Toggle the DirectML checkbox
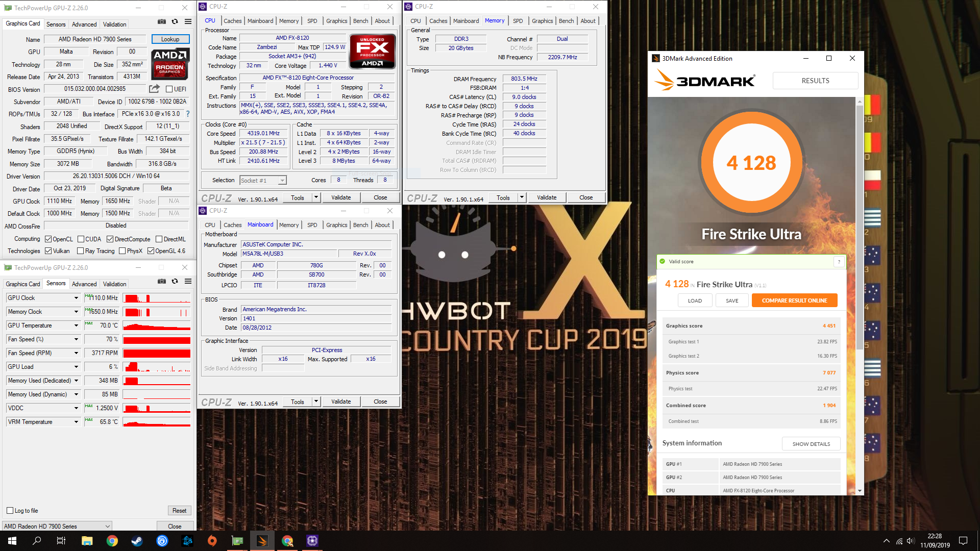 [x=159, y=239]
